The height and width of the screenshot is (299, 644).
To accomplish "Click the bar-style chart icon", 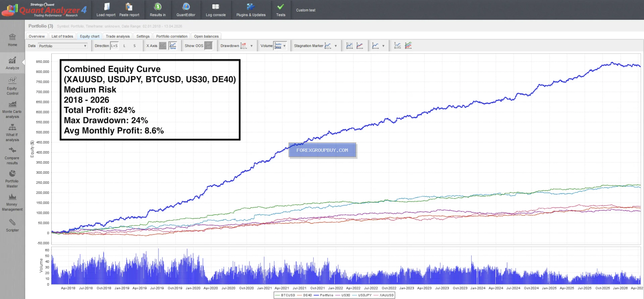I will point(350,46).
